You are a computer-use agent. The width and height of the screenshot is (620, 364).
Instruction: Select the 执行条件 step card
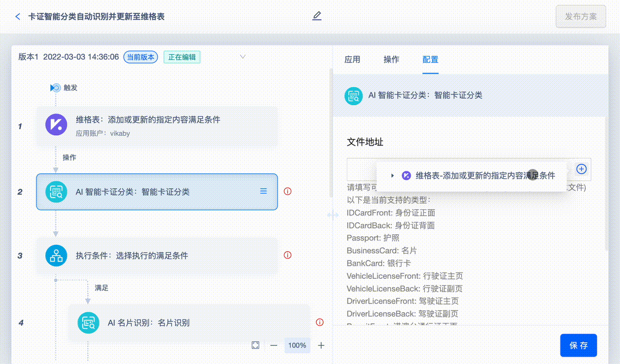157,256
